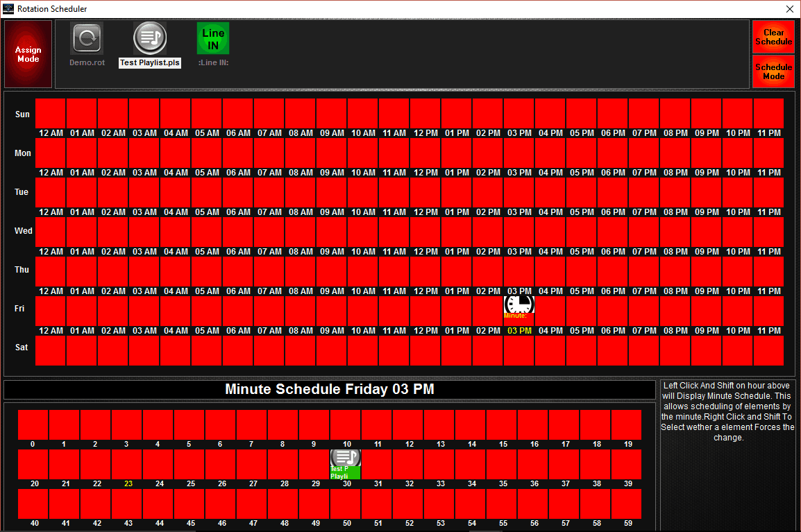Click the glowing Assign Mode button
The height and width of the screenshot is (532, 801).
click(x=28, y=53)
